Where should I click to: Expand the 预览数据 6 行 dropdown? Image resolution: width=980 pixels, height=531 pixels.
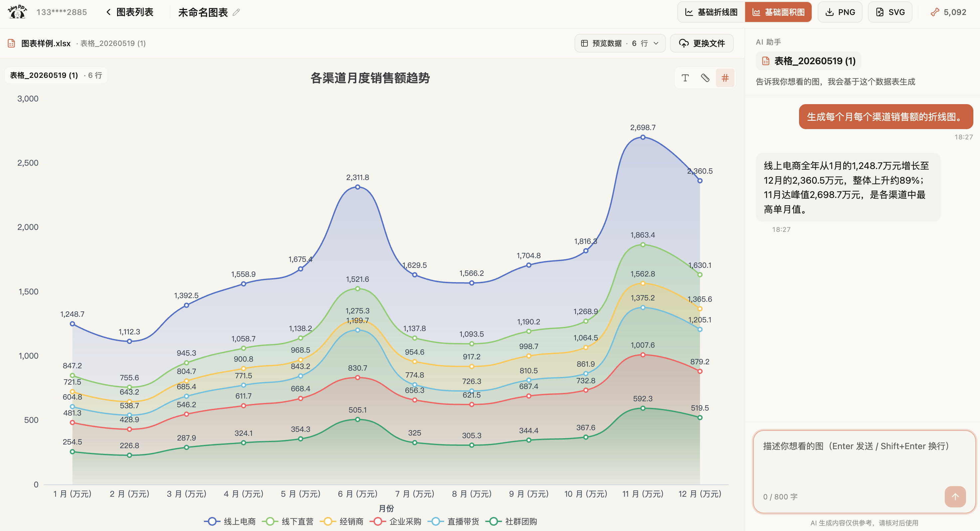click(x=620, y=43)
